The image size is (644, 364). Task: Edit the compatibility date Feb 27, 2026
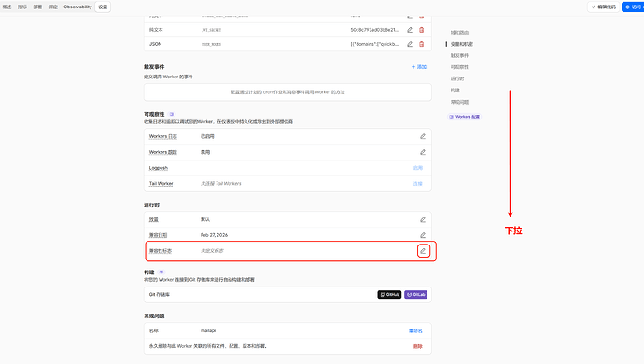(423, 235)
